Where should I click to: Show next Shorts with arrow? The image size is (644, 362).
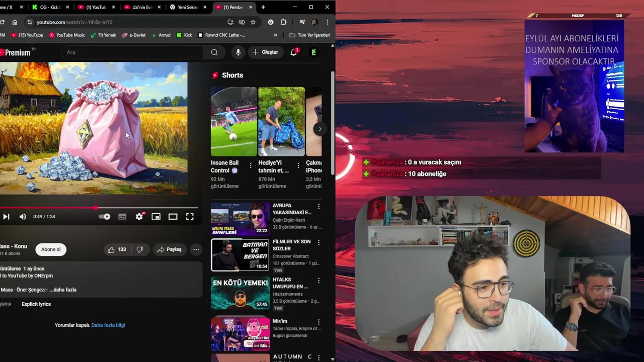click(320, 129)
